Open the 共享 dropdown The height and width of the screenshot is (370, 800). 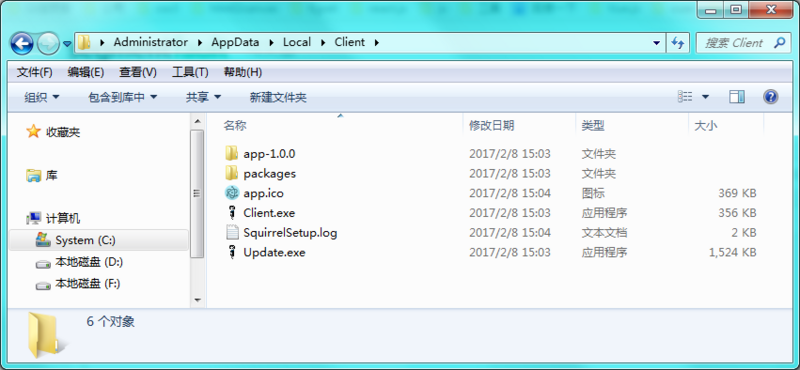click(203, 97)
